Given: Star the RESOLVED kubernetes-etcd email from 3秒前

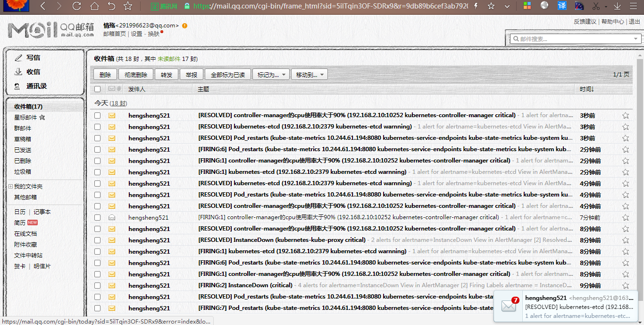Looking at the screenshot, I should coord(626,127).
